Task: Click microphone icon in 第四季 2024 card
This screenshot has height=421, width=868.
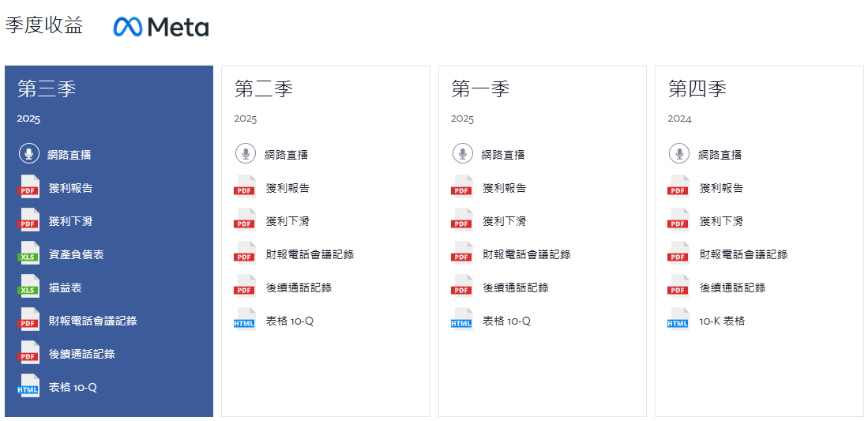Action: pos(679,153)
